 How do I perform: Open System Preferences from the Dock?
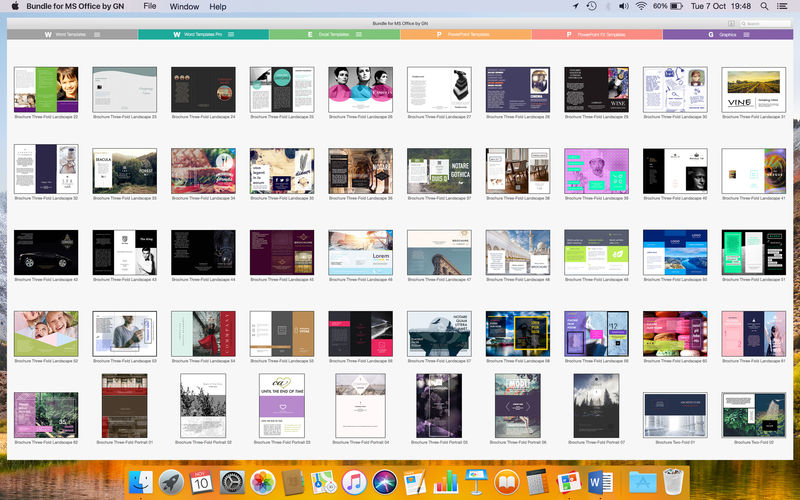(x=232, y=482)
